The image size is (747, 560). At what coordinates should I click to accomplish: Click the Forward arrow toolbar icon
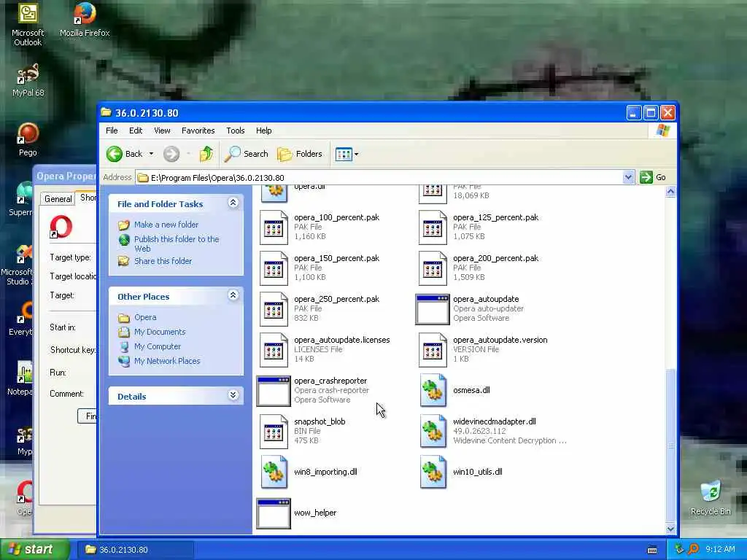(171, 154)
